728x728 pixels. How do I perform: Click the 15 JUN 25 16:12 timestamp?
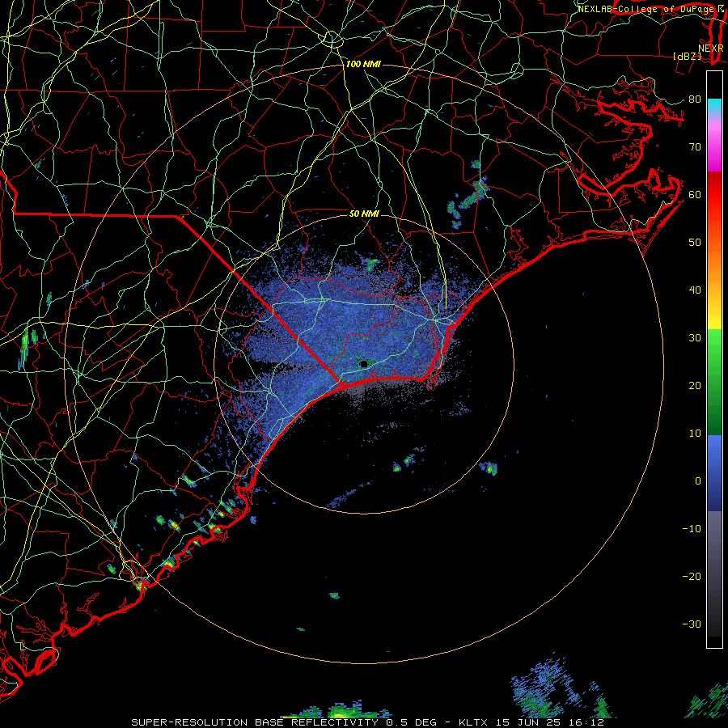pos(550,722)
